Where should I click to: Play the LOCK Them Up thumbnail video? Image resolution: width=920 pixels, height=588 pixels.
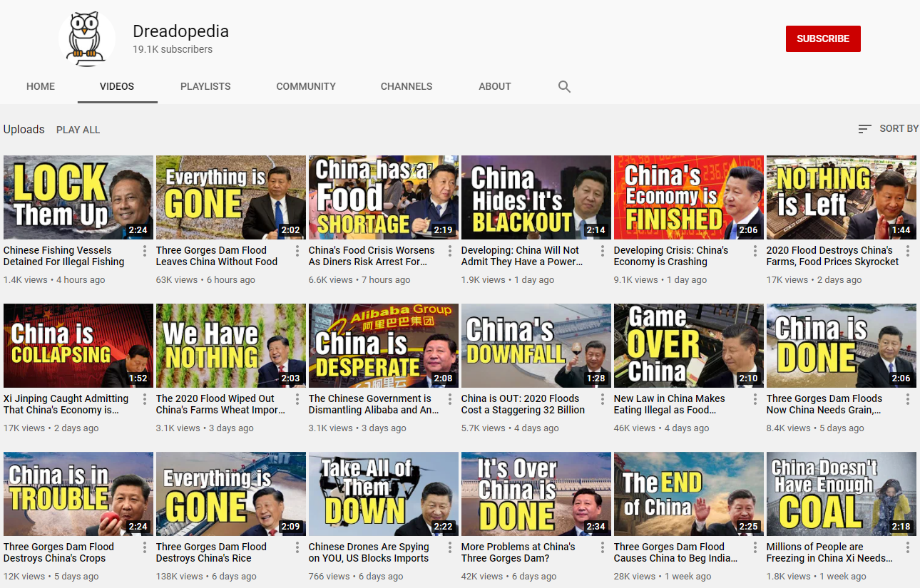78,197
